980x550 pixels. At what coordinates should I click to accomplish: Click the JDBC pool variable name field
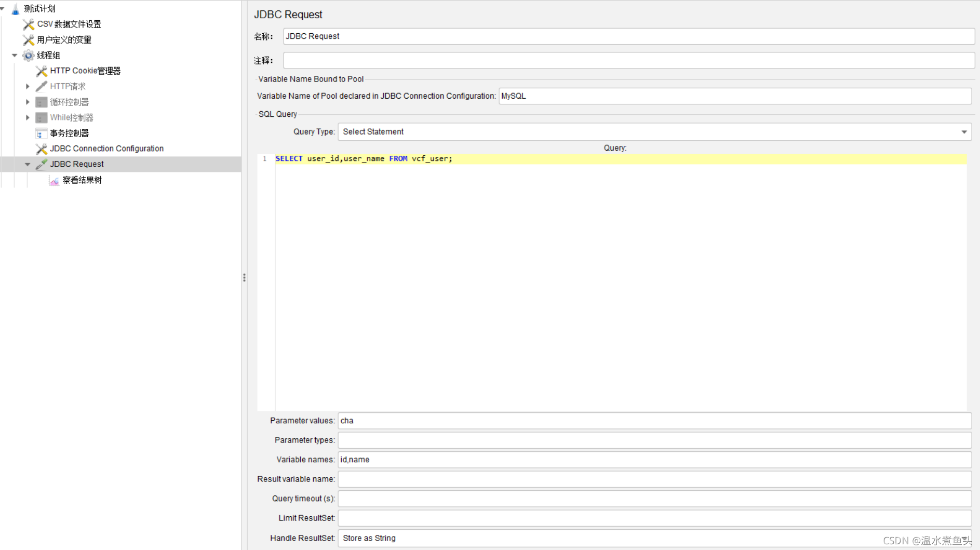click(x=735, y=96)
